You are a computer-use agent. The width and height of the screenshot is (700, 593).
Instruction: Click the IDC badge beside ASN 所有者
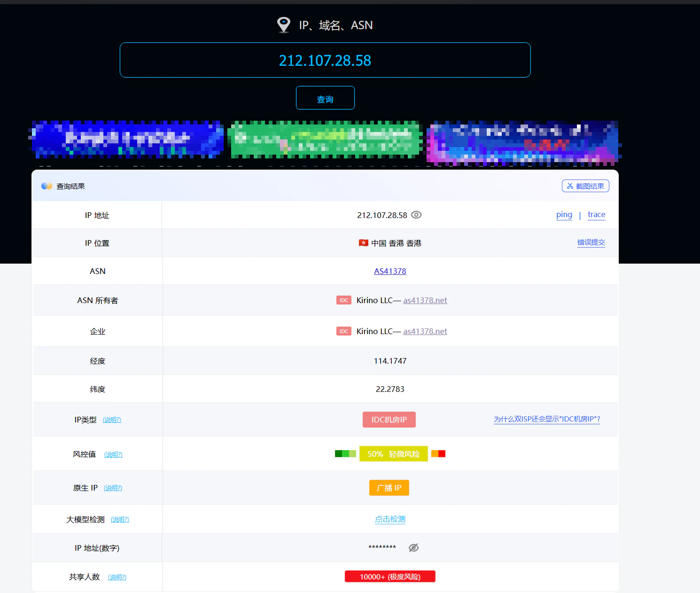(x=344, y=300)
